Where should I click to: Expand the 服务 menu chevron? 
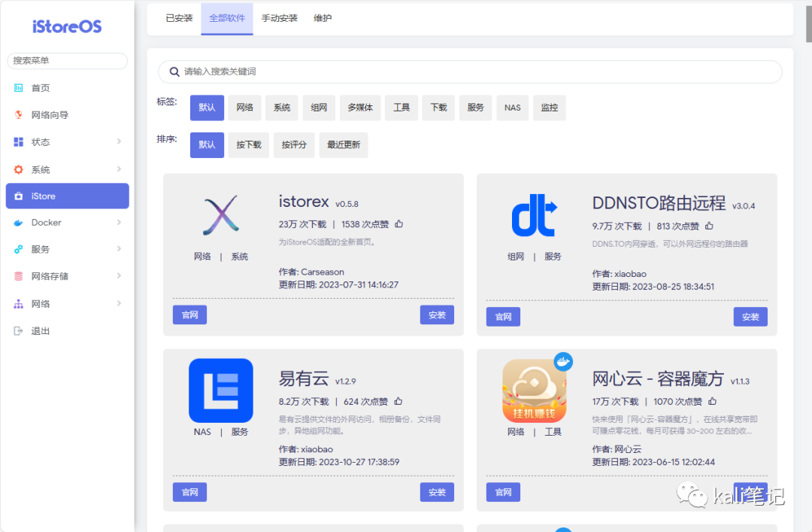pyautogui.click(x=119, y=249)
